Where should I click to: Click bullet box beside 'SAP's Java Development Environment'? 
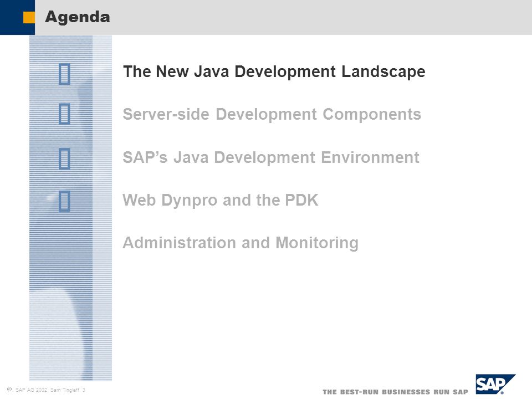coord(64,158)
